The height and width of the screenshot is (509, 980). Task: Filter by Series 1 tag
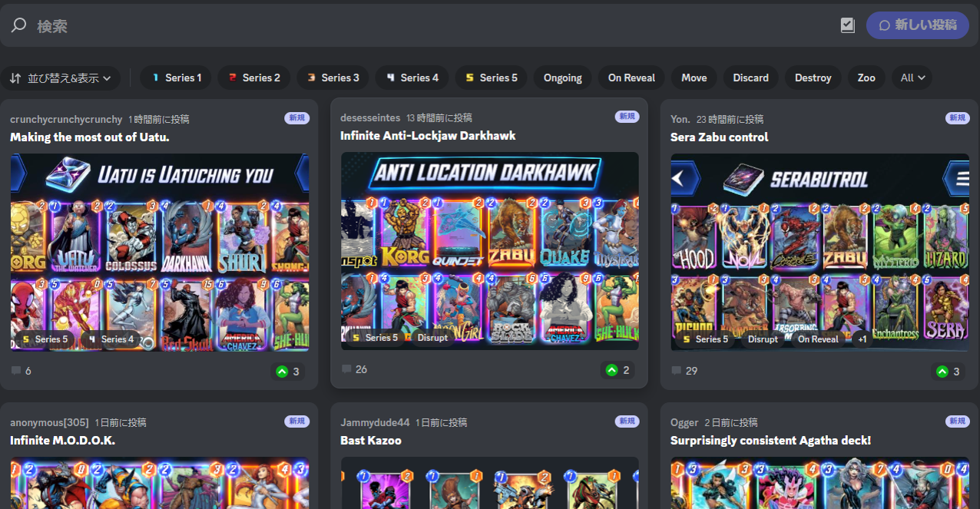(176, 78)
